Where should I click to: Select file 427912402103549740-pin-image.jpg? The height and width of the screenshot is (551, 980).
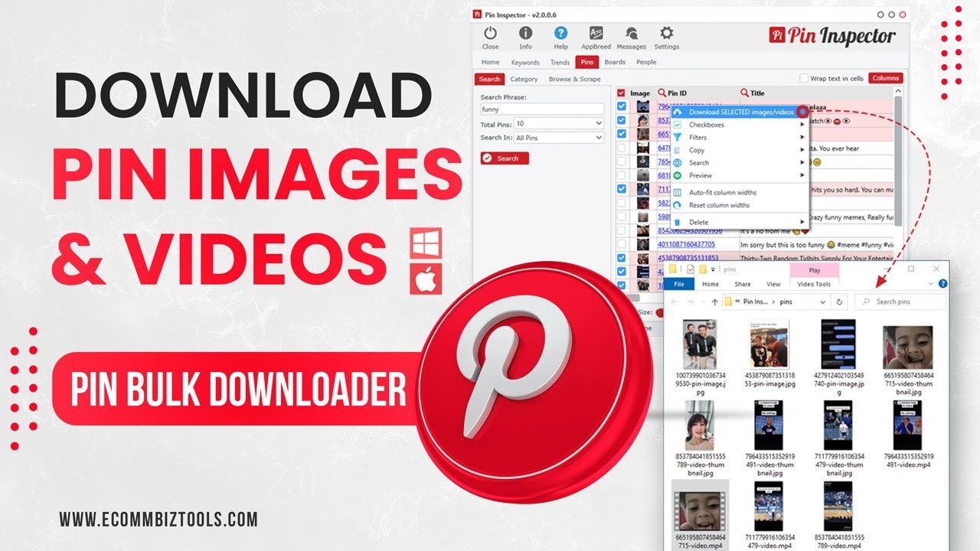838,356
